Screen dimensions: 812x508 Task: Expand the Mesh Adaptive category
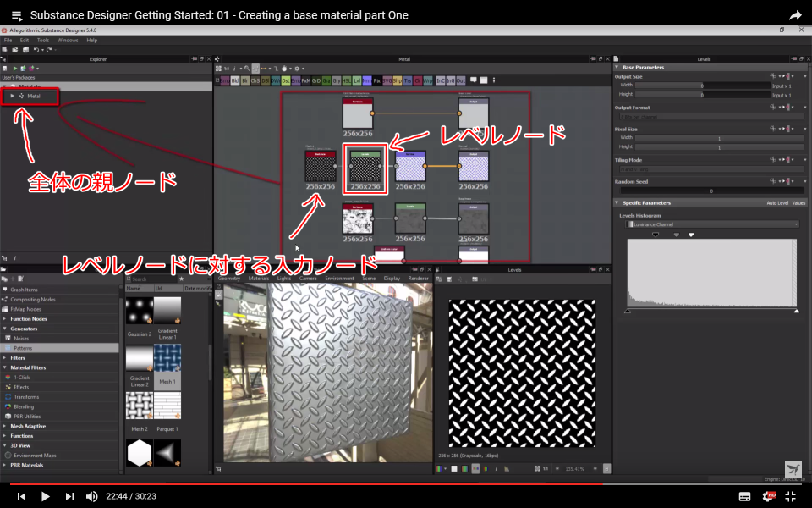[5, 426]
